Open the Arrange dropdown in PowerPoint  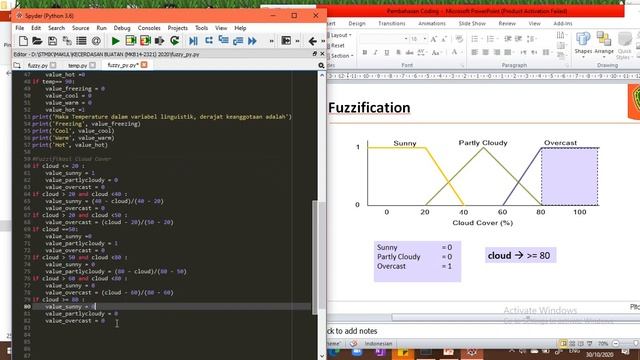(x=604, y=44)
